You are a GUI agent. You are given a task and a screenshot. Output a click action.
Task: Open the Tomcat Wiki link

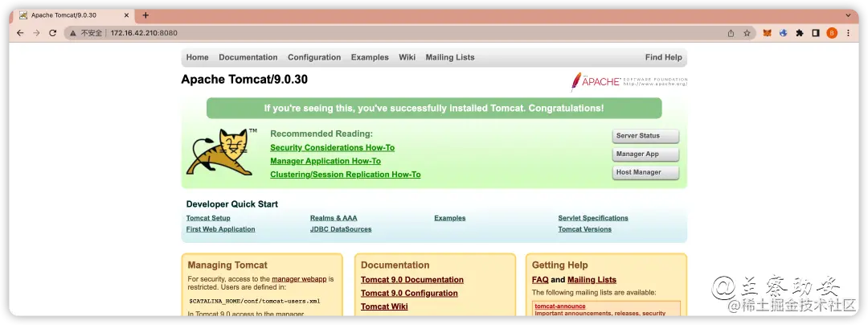pyautogui.click(x=384, y=306)
